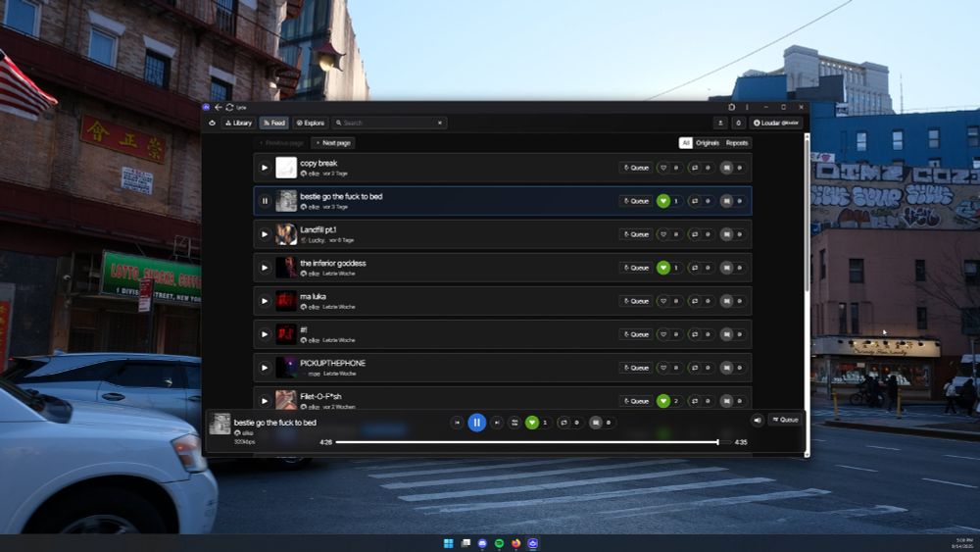The height and width of the screenshot is (552, 980).
Task: Repost the 'copy break' track
Action: point(695,168)
